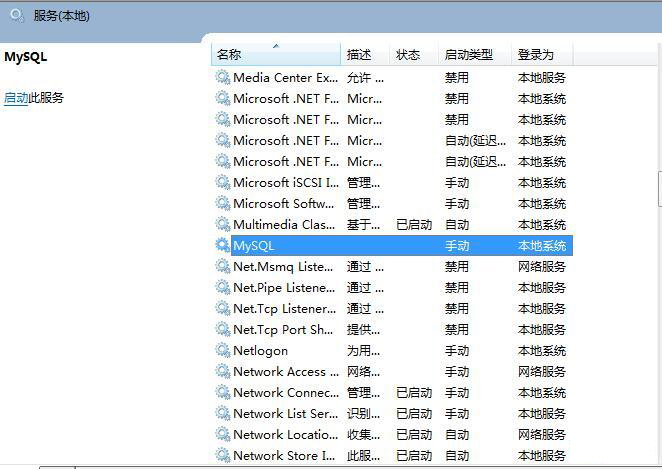Select the Microsoft Softw... service row
This screenshot has height=469, width=662.
[x=283, y=203]
